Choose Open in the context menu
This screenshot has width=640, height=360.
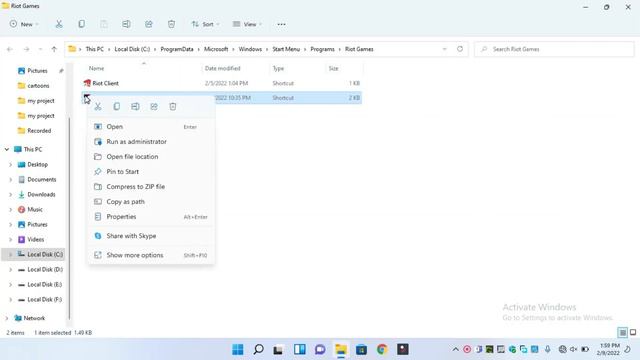151,127
